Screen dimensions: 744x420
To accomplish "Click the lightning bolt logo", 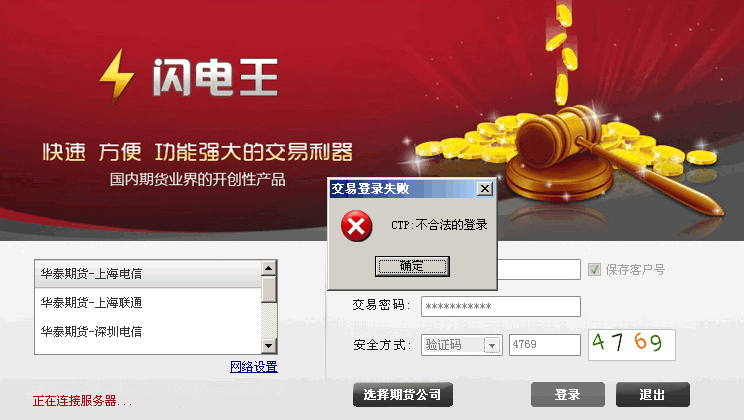I will pyautogui.click(x=117, y=77).
